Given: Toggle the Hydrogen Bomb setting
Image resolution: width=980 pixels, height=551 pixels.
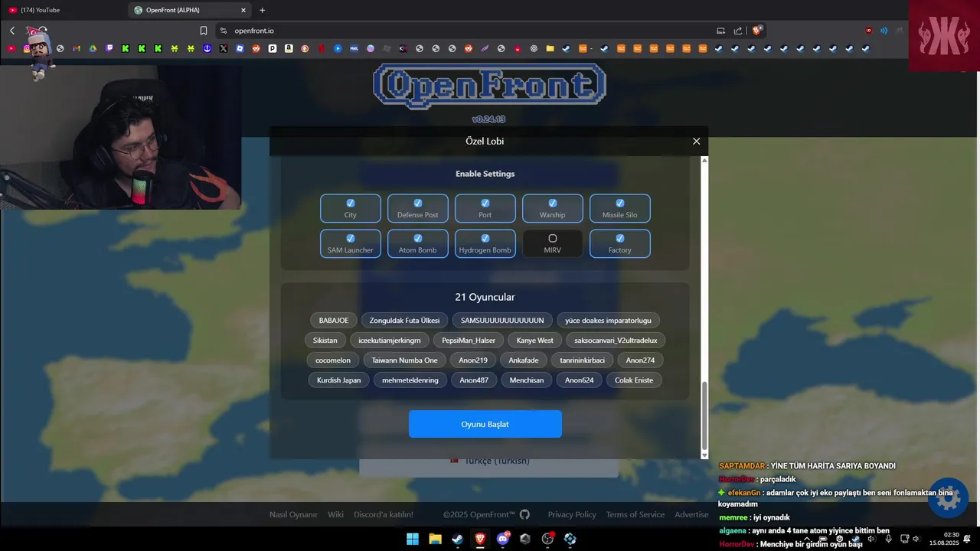Looking at the screenshot, I should (485, 243).
